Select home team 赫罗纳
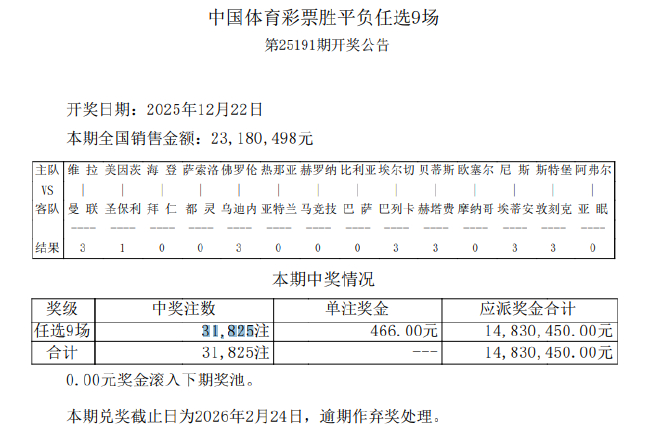The height and width of the screenshot is (430, 650). tap(318, 170)
